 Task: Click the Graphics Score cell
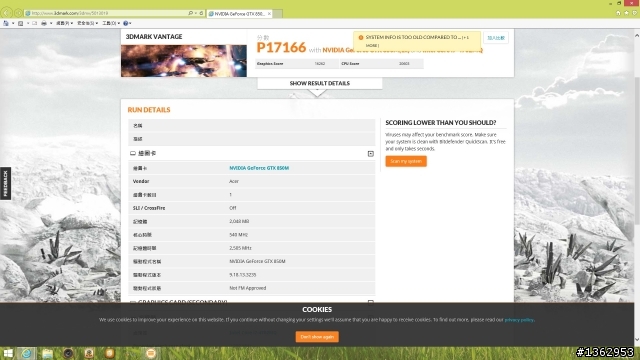[297, 64]
